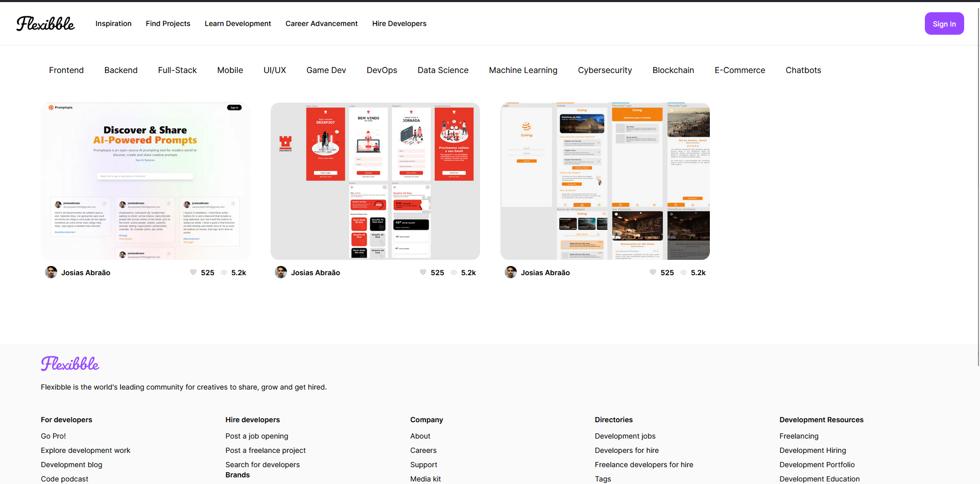
Task: Select the DevOps category
Action: [382, 70]
